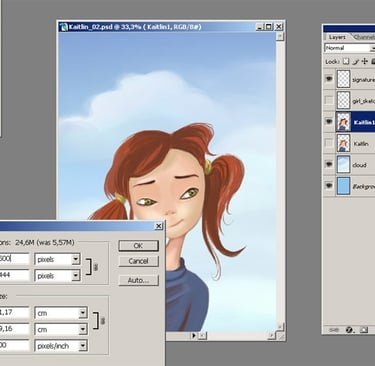Toggle lock image pixels brush icon
The image size is (375, 366).
click(355, 61)
